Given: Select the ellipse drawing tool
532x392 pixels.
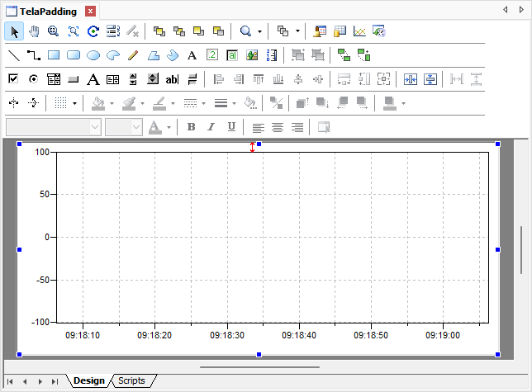Looking at the screenshot, I should point(94,55).
